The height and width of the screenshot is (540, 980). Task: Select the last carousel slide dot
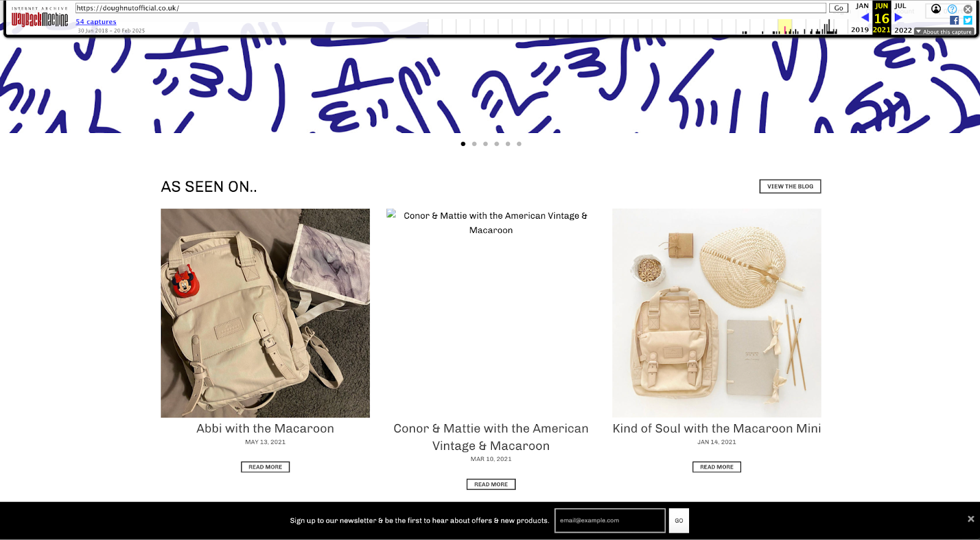(x=519, y=144)
